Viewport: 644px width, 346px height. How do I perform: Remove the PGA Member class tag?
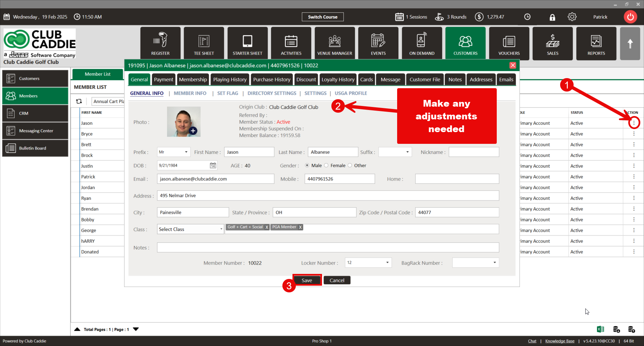[301, 227]
